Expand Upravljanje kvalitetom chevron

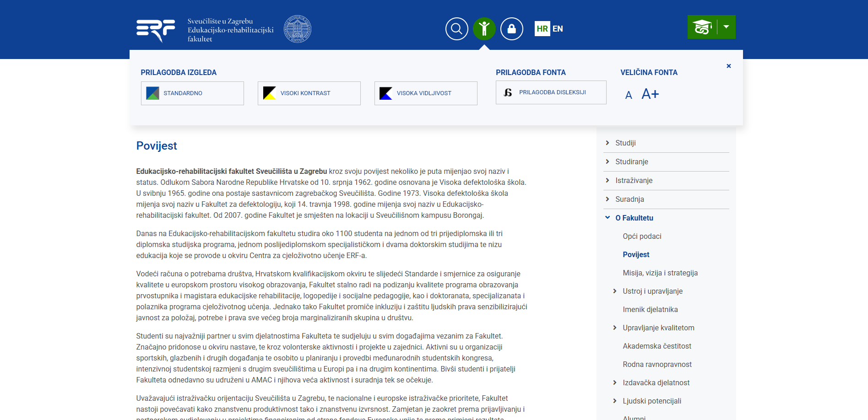pyautogui.click(x=615, y=328)
